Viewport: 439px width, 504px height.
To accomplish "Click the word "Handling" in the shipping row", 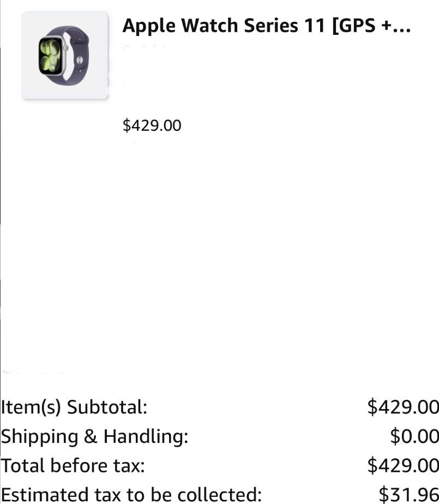I will [144, 436].
